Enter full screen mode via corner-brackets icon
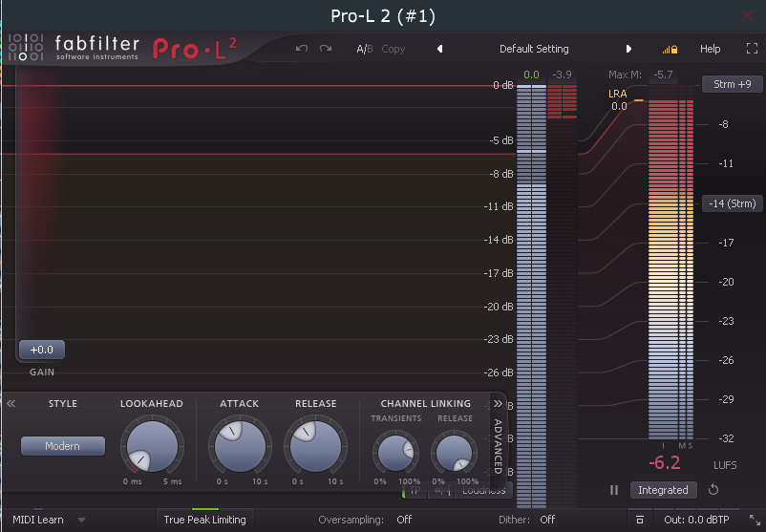This screenshot has height=532, width=766. 752,49
